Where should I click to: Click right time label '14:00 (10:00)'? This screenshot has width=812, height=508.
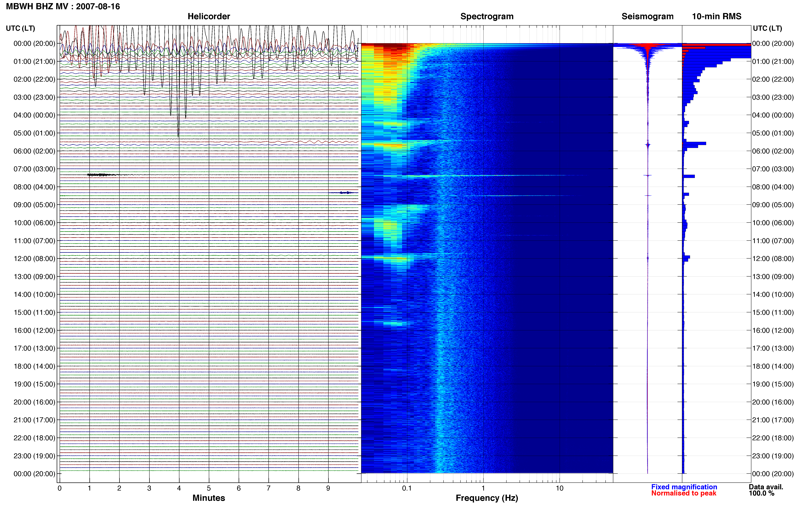click(773, 294)
